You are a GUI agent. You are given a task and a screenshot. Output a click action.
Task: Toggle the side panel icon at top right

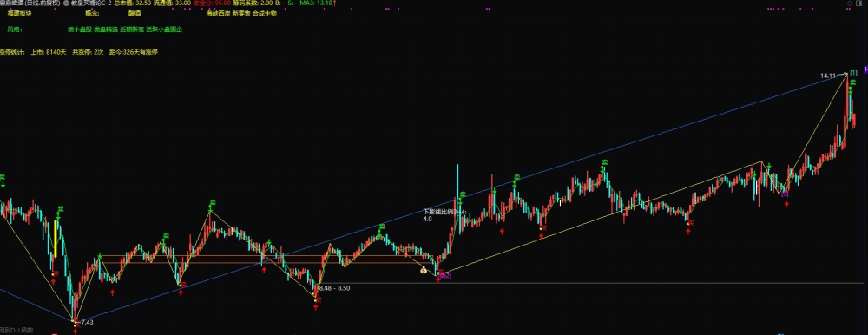[858, 3]
